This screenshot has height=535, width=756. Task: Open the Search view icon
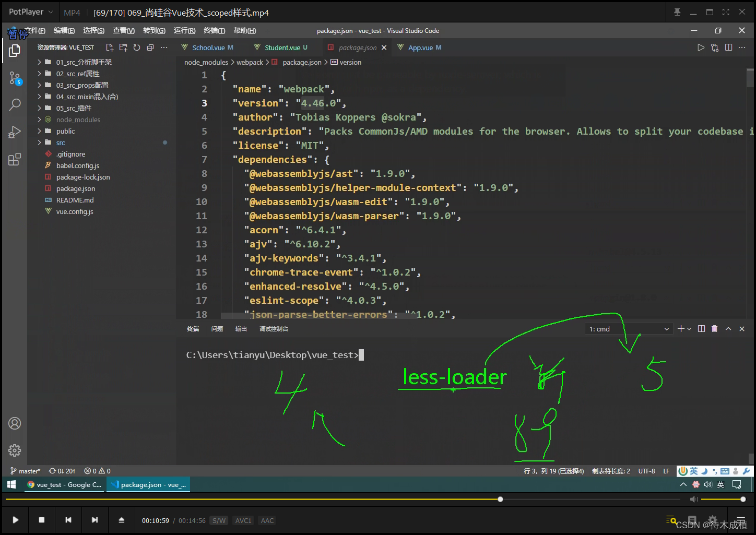pos(15,105)
